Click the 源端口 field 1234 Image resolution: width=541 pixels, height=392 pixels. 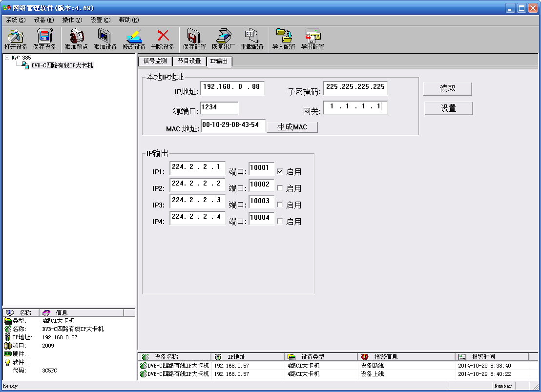coord(219,108)
